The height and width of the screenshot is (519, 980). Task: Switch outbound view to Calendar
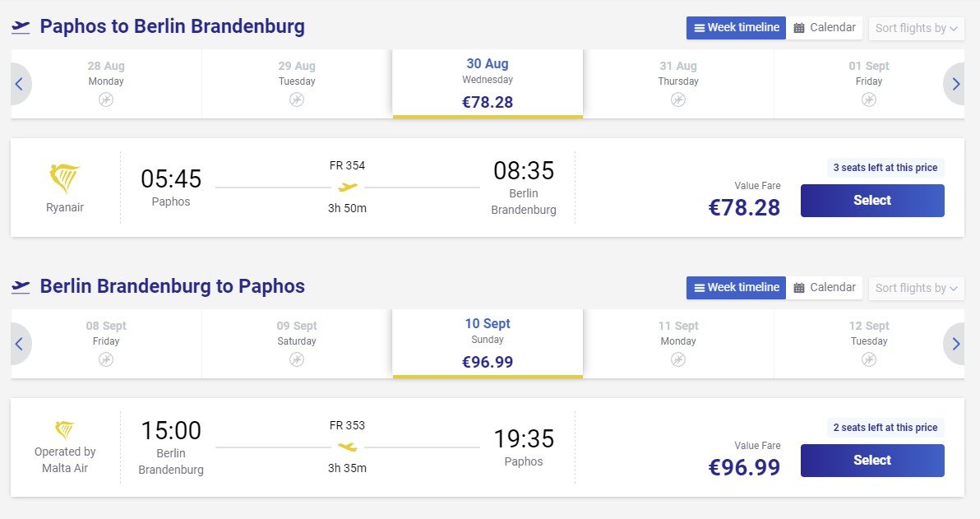click(825, 27)
